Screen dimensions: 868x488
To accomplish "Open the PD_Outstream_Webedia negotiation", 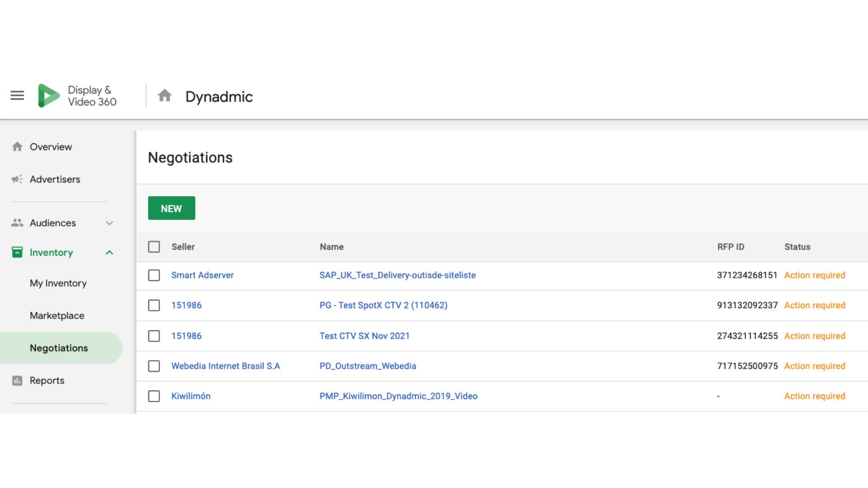I will [368, 366].
